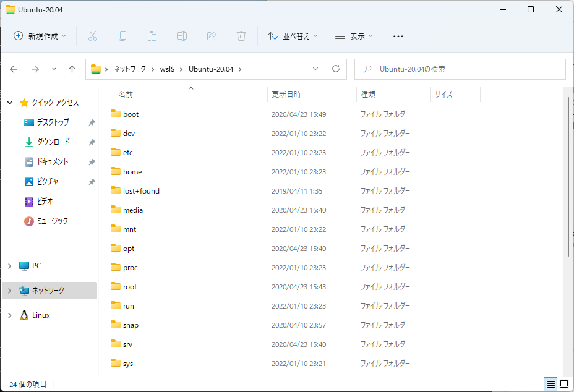Select the lost+found folder
Image resolution: width=574 pixels, height=392 pixels.
tap(141, 190)
